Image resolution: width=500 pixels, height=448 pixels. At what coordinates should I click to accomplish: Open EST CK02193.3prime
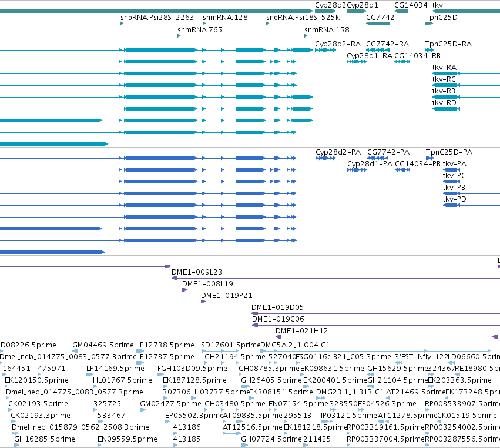click(41, 416)
